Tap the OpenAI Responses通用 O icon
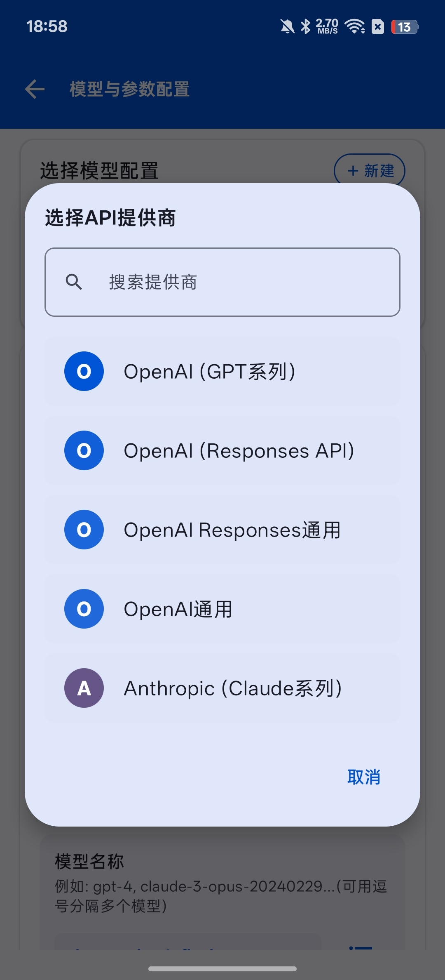Viewport: 445px width, 980px height. pos(84,530)
